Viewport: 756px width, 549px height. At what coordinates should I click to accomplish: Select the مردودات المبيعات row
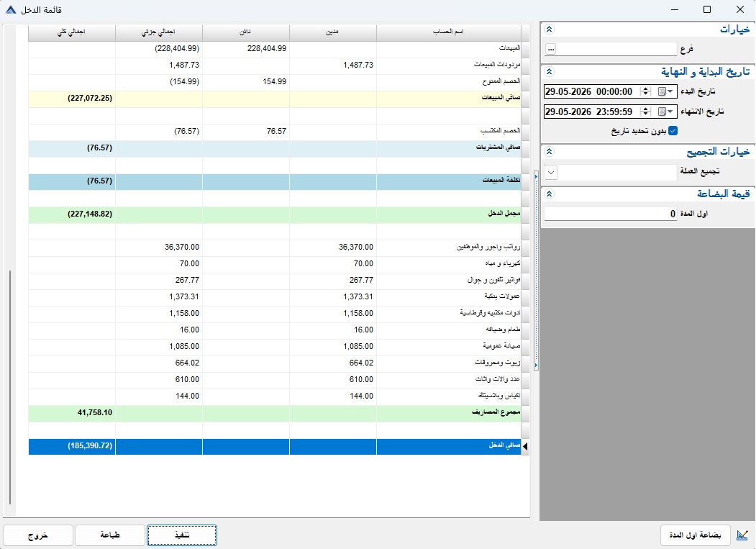tap(275, 65)
